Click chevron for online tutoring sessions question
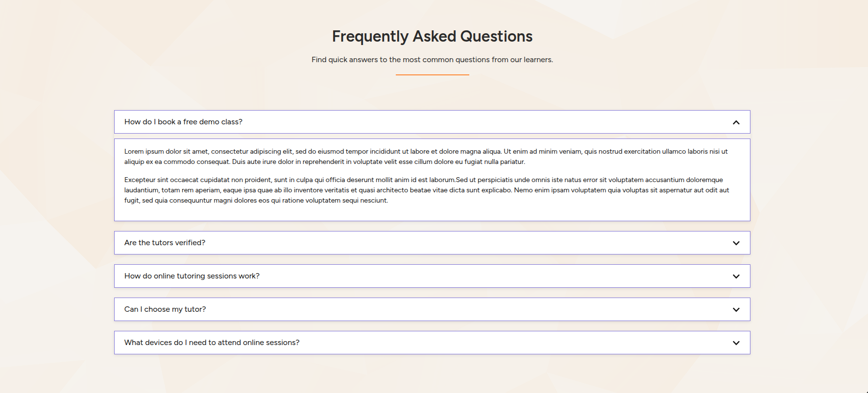868x393 pixels. pyautogui.click(x=736, y=277)
